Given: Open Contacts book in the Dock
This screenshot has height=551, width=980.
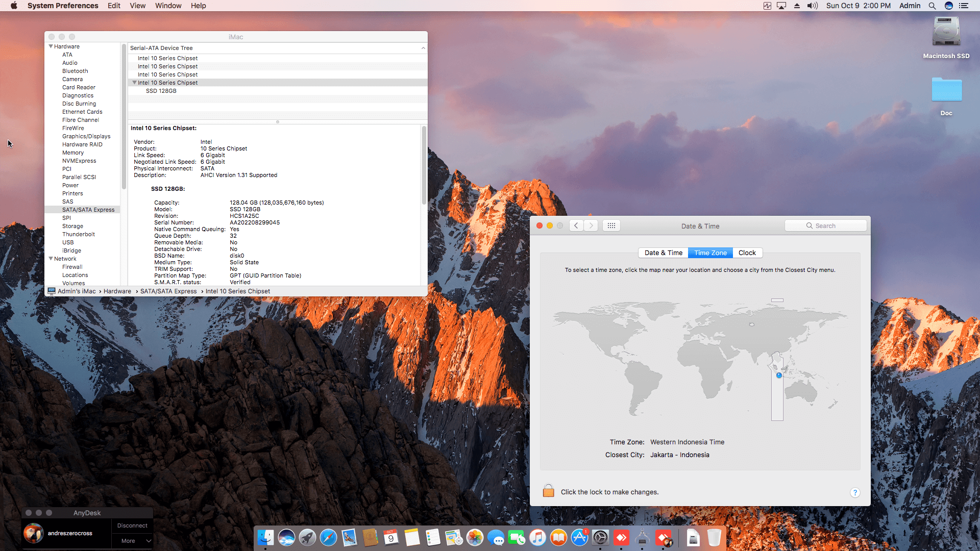Looking at the screenshot, I should point(370,537).
